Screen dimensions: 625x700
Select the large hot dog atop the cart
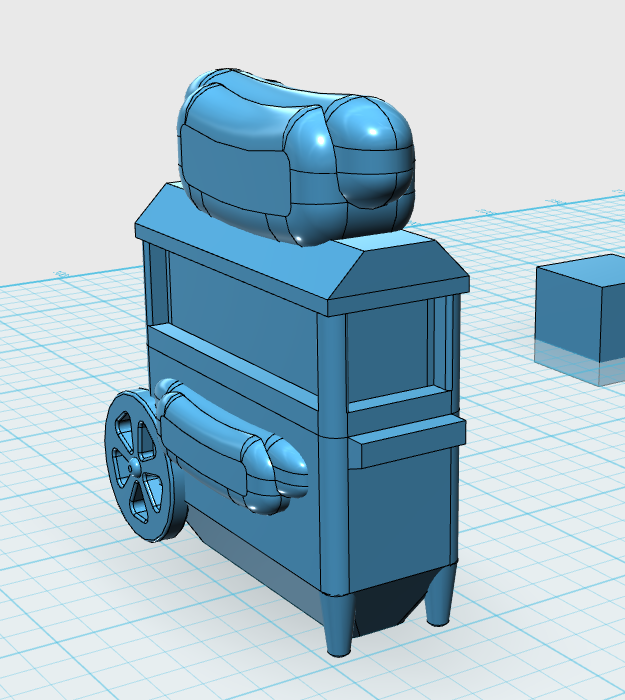click(295, 156)
